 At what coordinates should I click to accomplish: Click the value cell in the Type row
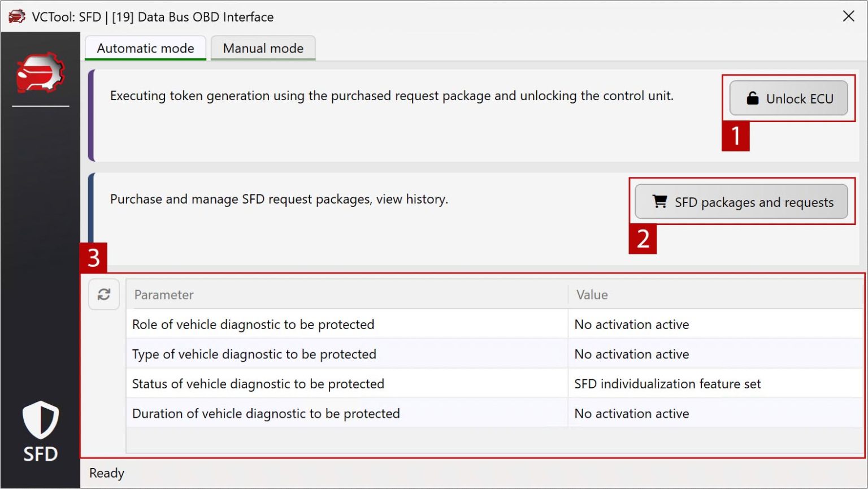[631, 354]
